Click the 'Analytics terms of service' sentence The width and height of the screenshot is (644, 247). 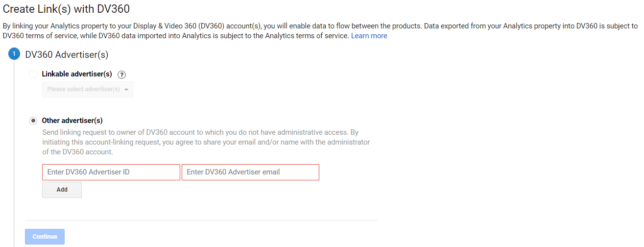[x=269, y=36]
